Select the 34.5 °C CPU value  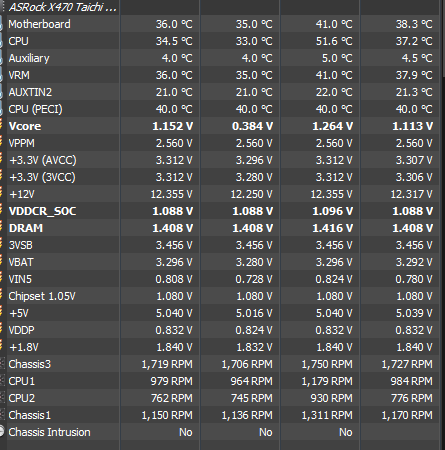tap(174, 41)
